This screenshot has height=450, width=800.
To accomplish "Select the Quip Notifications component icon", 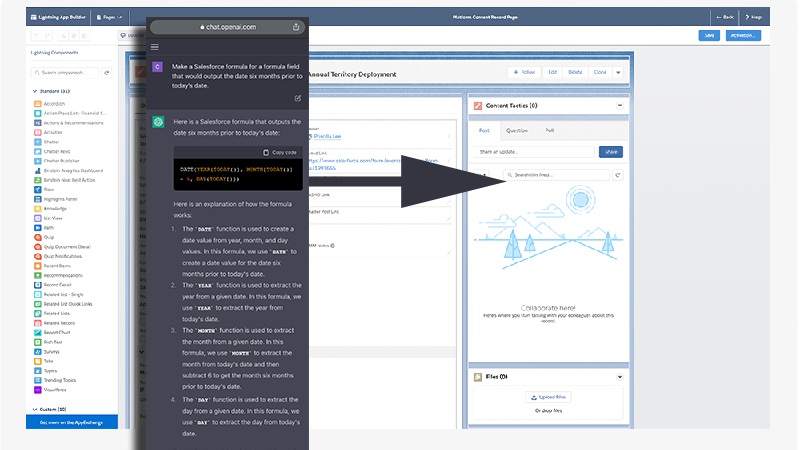I will [37, 256].
